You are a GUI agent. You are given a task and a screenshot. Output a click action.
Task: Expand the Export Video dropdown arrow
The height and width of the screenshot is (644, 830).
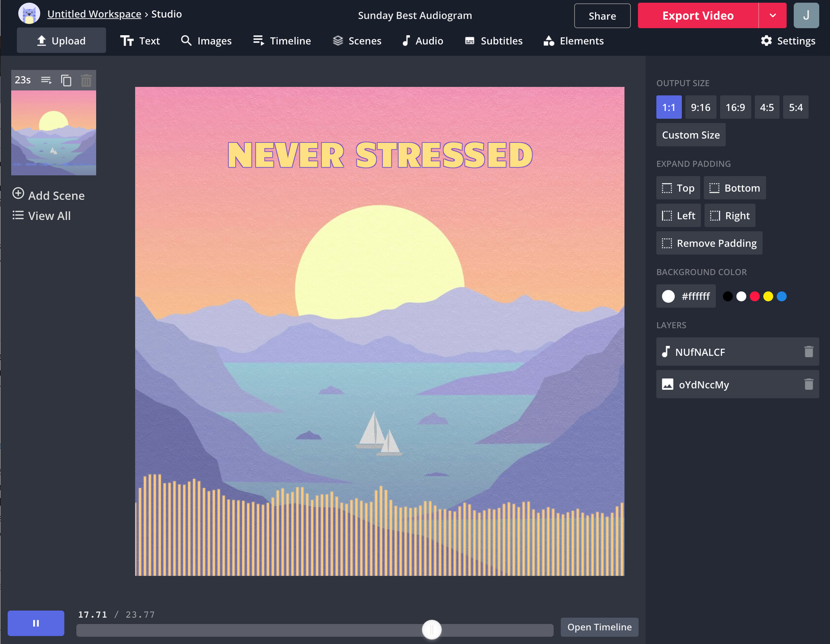coord(772,16)
